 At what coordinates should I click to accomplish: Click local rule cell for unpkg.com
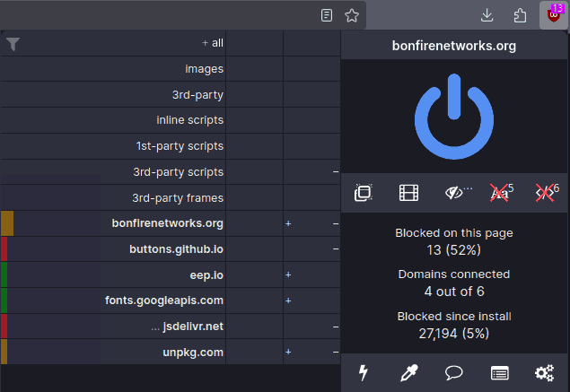click(x=311, y=352)
